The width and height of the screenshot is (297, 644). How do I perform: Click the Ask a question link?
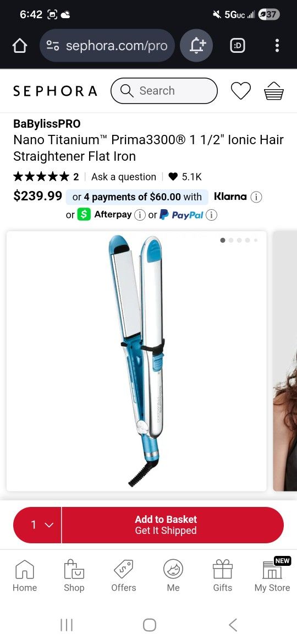coord(124,177)
